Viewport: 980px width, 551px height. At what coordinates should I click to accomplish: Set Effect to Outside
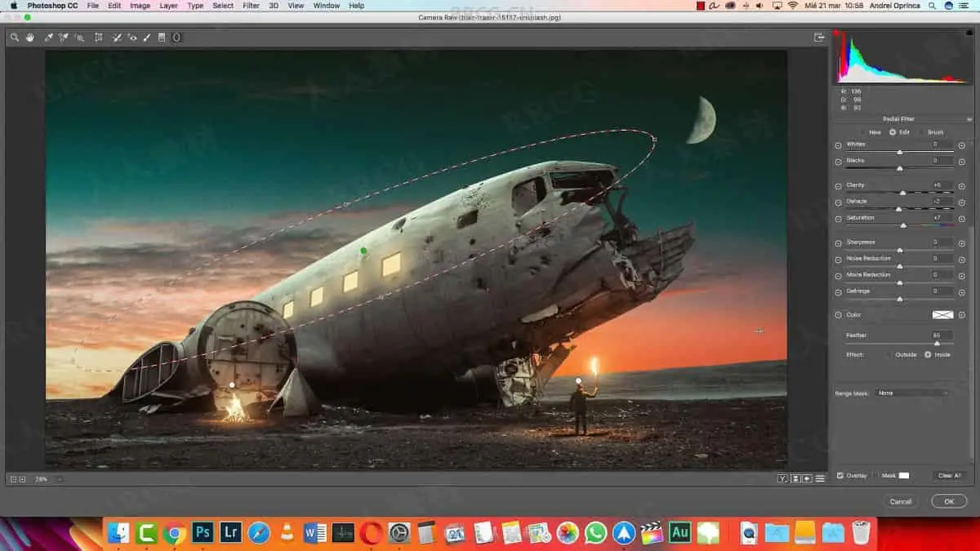click(890, 354)
